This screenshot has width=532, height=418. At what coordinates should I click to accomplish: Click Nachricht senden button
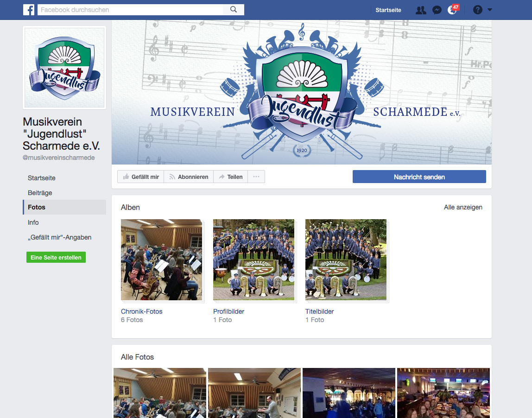[419, 177]
